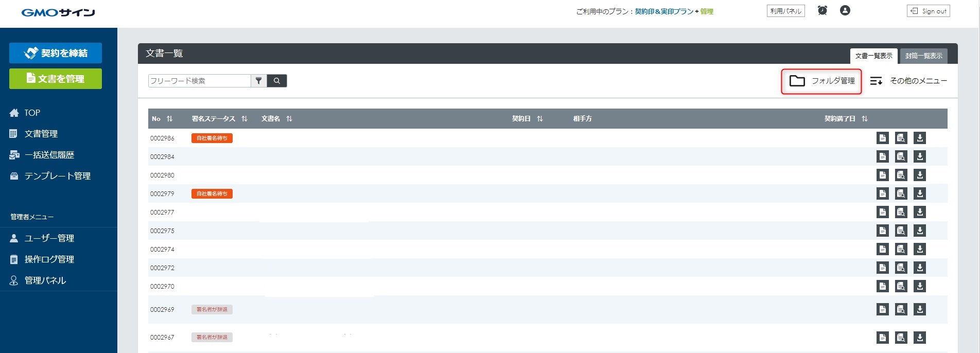Expand その他のメニュー dropdown

pos(908,81)
